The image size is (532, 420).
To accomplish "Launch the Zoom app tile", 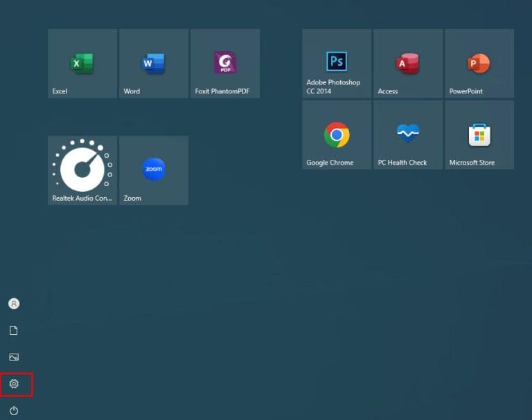I will [153, 170].
